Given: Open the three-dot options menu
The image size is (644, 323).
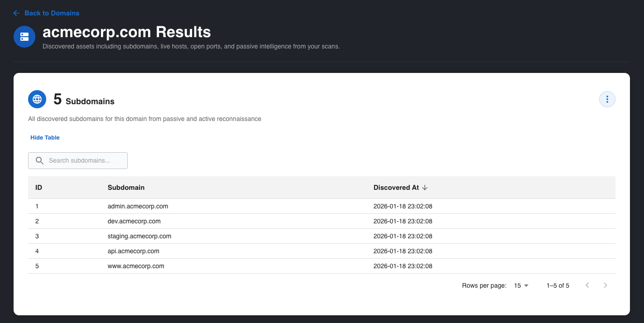Looking at the screenshot, I should (607, 99).
